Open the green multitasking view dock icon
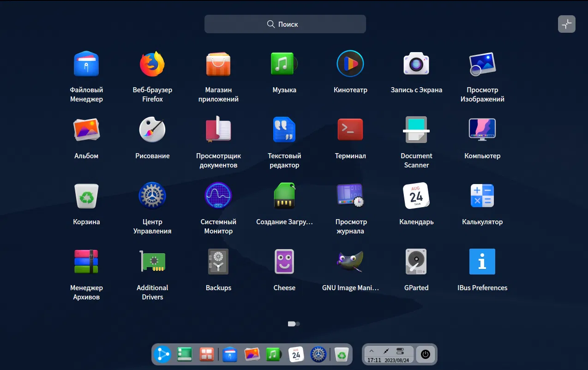This screenshot has height=370, width=588. coord(185,354)
